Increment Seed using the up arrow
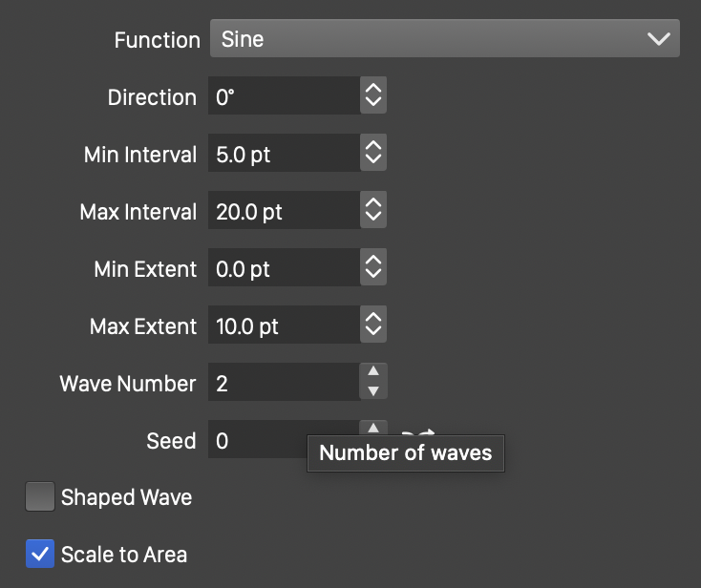 373,429
